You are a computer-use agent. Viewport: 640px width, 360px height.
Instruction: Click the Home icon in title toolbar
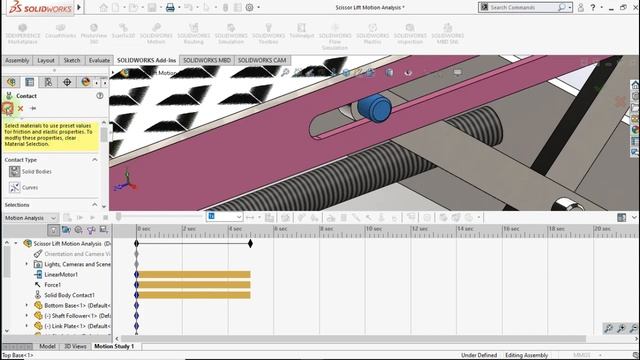click(x=104, y=7)
